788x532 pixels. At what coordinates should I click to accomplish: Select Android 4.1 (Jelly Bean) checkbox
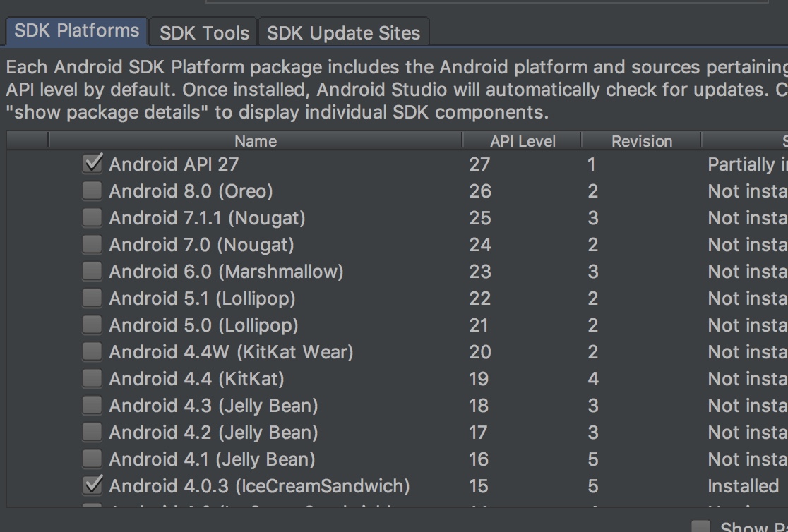(x=92, y=459)
